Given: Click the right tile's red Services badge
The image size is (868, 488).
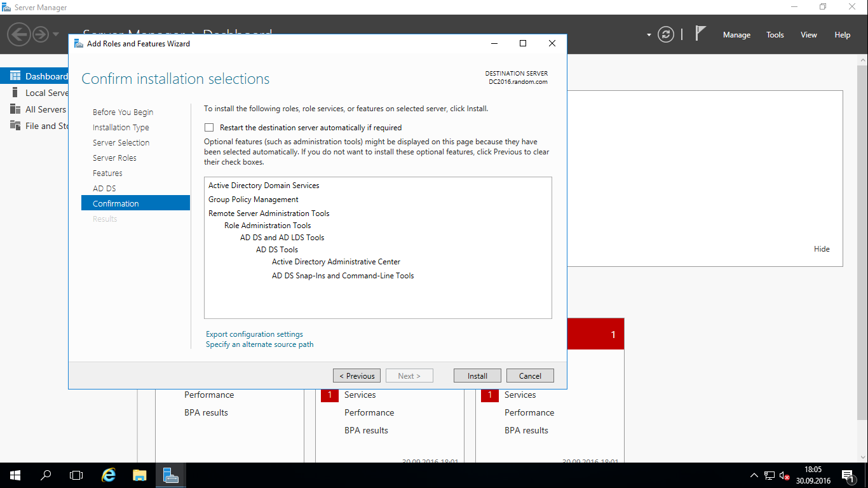Looking at the screenshot, I should pyautogui.click(x=489, y=395).
